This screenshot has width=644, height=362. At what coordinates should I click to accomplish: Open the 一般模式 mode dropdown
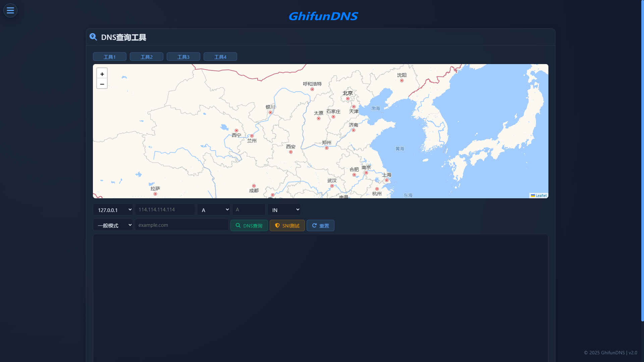tap(113, 225)
